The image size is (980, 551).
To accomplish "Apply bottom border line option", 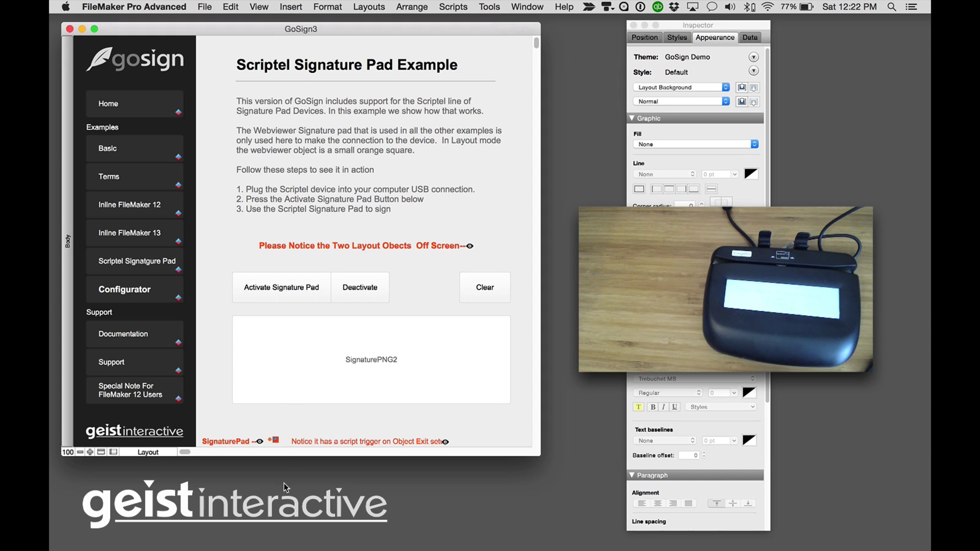I will 694,189.
